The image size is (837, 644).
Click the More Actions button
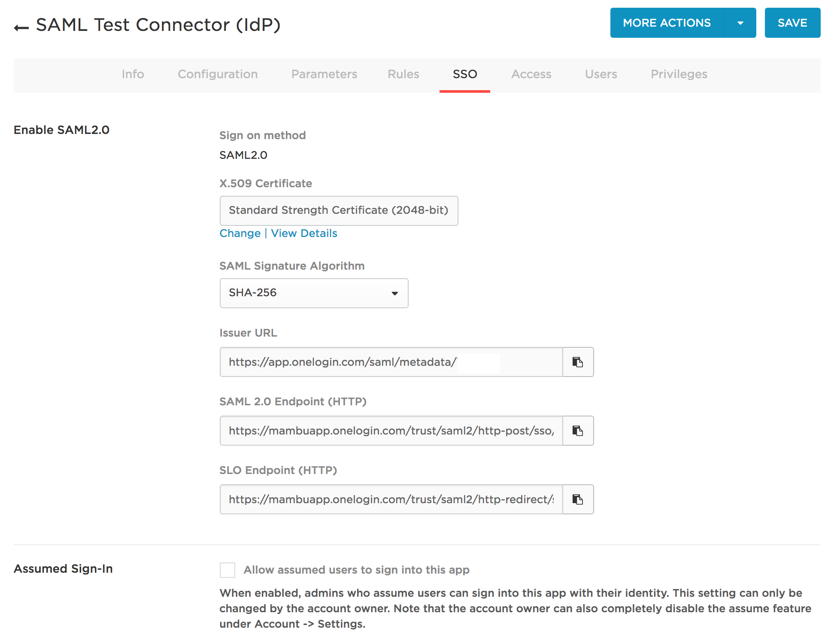pos(667,23)
